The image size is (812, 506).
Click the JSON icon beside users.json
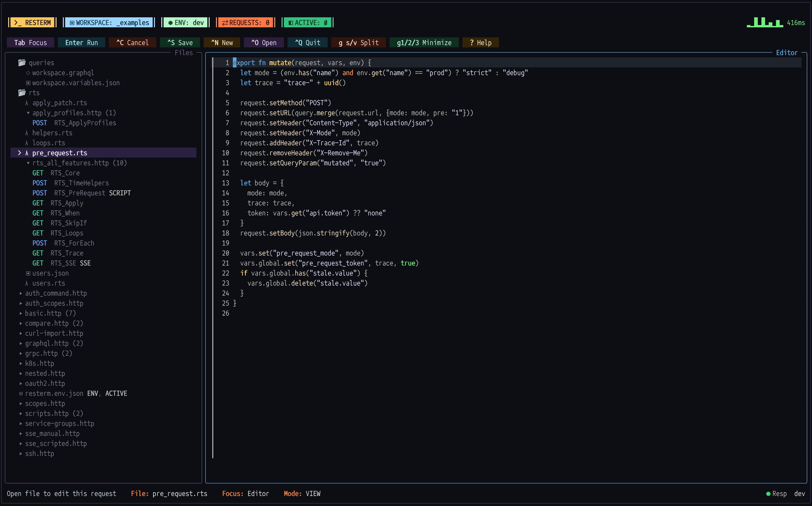[x=28, y=273]
